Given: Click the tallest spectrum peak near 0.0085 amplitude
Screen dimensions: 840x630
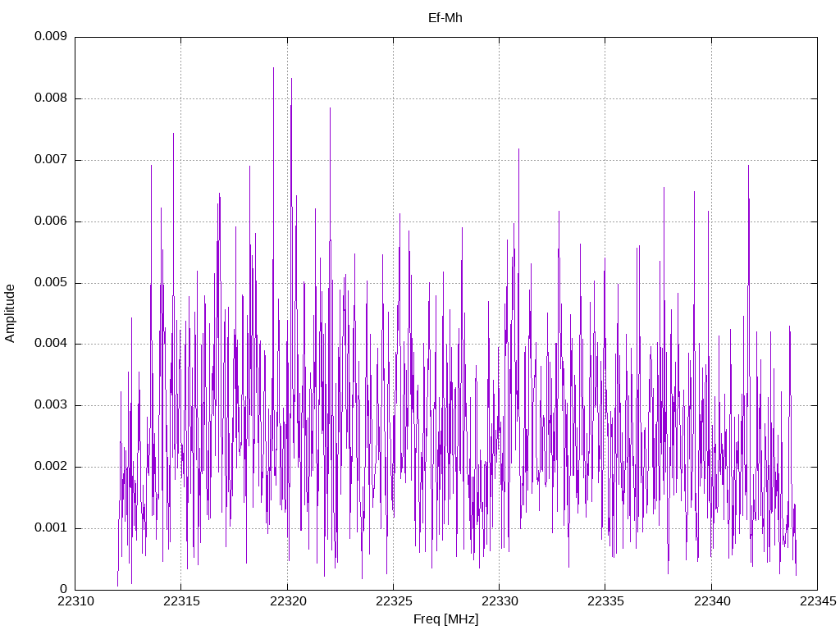Looking at the screenshot, I should (x=274, y=69).
